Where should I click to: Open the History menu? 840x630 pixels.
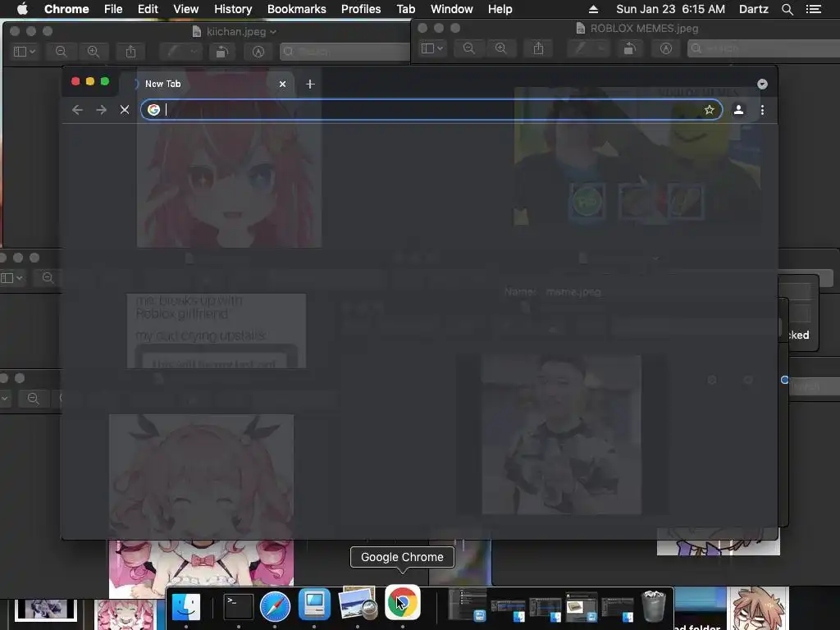(233, 9)
